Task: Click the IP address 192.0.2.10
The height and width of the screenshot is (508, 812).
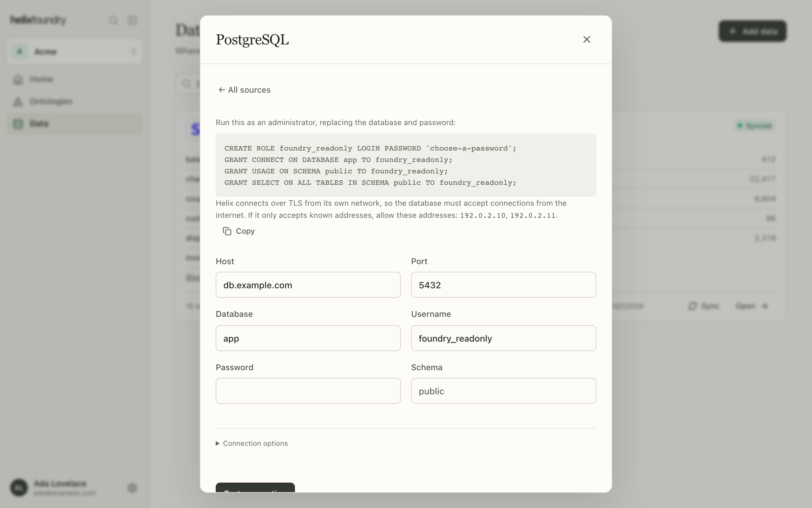Action: tap(483, 215)
